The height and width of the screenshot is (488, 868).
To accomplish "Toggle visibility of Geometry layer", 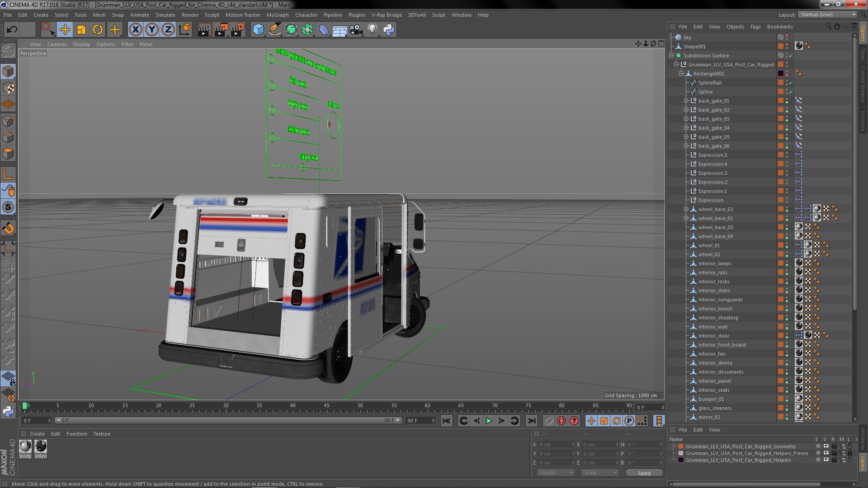I will click(x=826, y=446).
